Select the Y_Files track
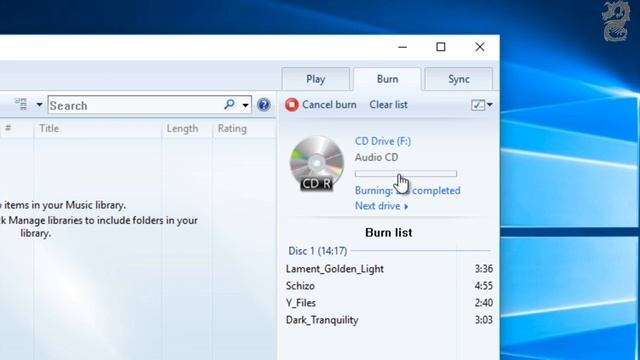This screenshot has height=360, width=640. [x=301, y=303]
